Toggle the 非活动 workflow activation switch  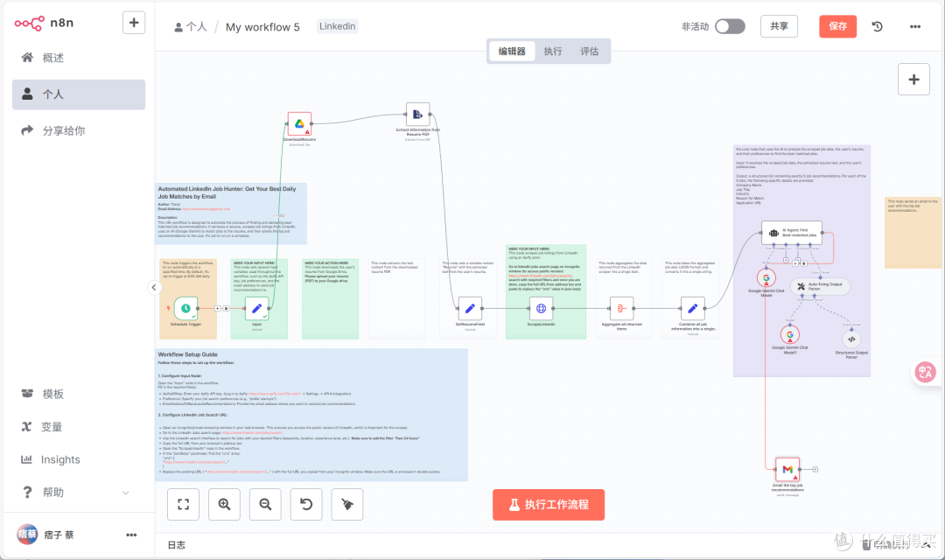coord(730,26)
